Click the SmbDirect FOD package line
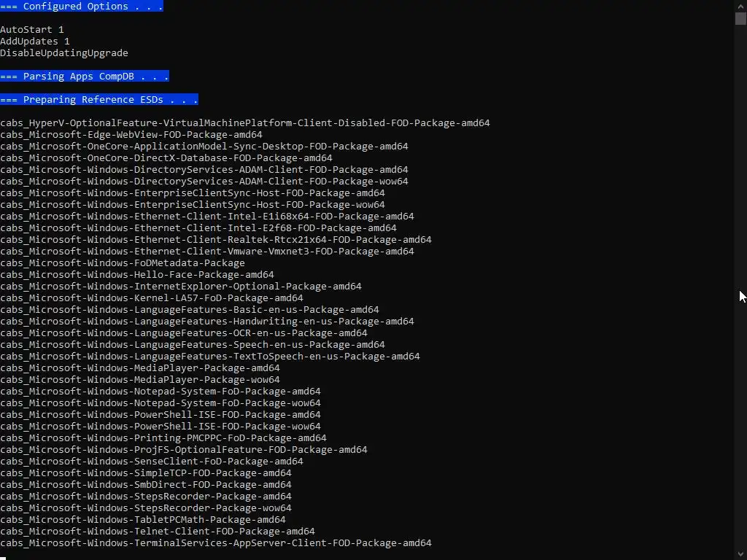This screenshot has height=560, width=747. (x=146, y=485)
